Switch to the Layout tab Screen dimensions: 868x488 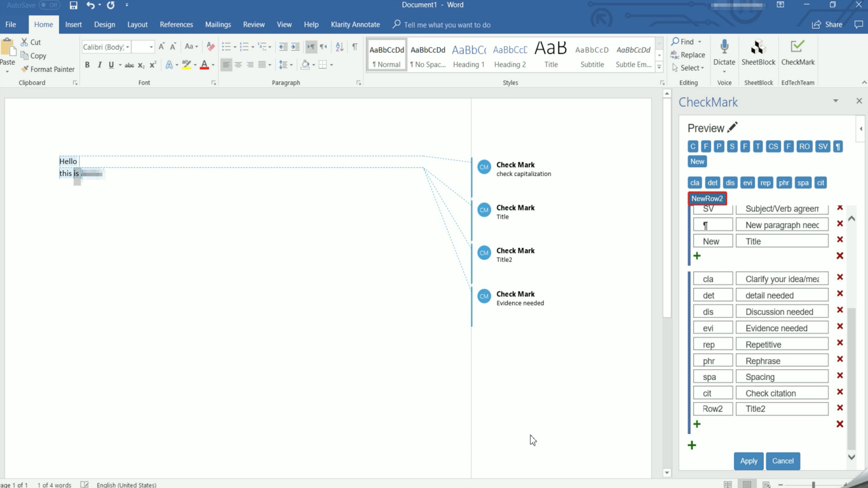point(137,25)
